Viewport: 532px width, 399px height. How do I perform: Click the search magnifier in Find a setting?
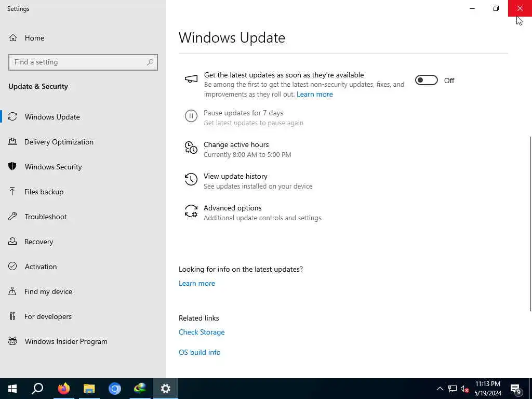[x=150, y=62]
